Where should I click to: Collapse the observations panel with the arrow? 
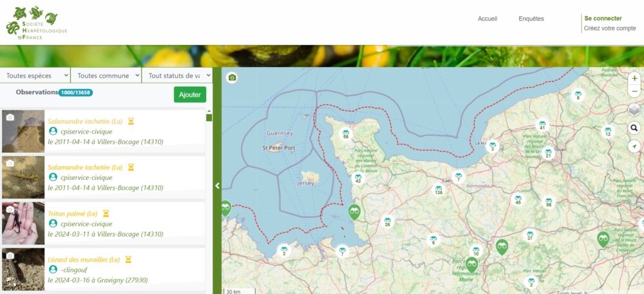(x=217, y=186)
